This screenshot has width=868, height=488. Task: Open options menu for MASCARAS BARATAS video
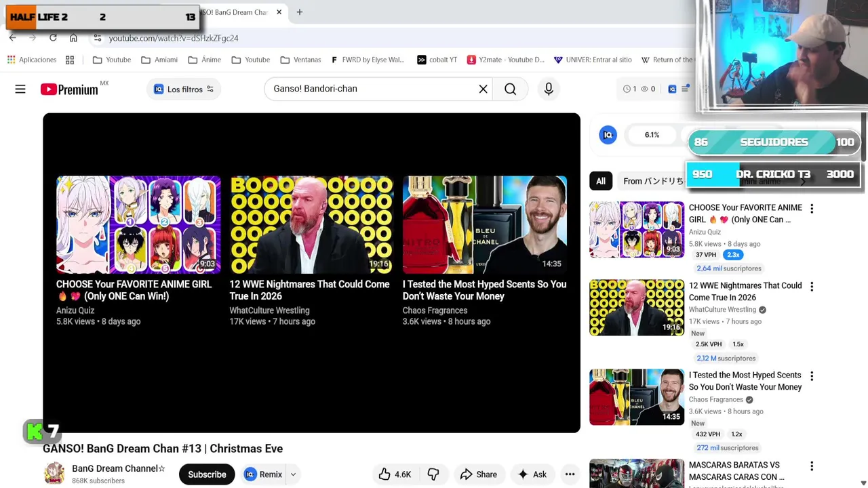pyautogui.click(x=812, y=466)
